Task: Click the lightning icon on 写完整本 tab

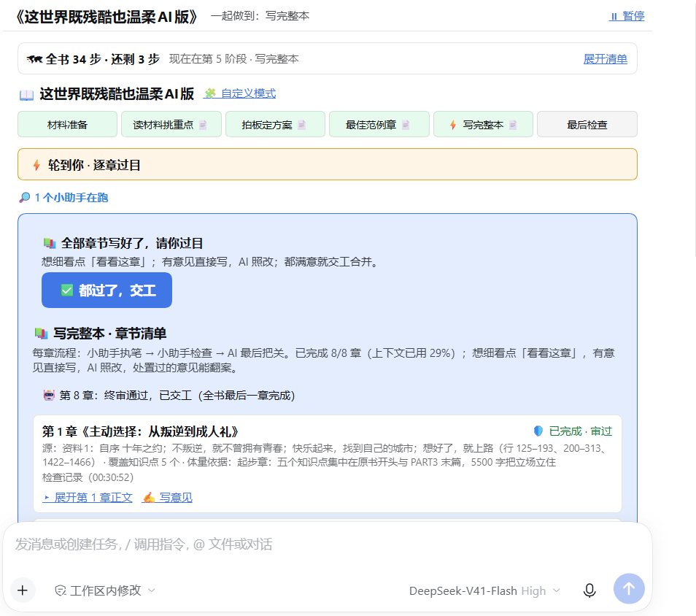Action: (x=453, y=125)
